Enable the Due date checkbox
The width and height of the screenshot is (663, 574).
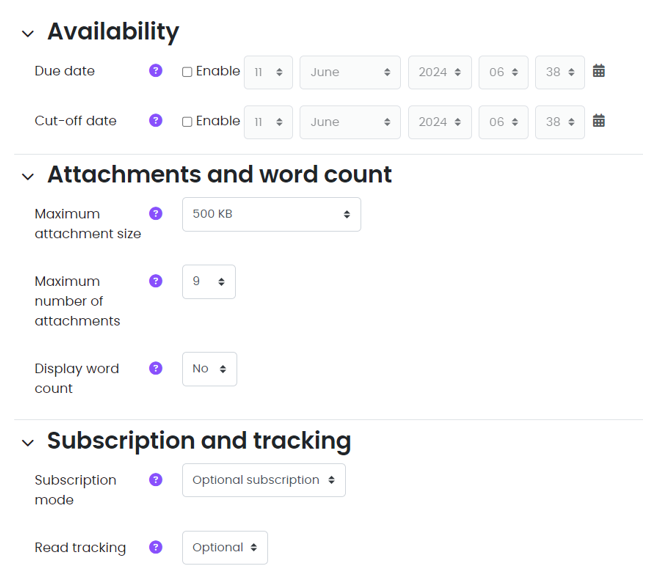pos(187,72)
